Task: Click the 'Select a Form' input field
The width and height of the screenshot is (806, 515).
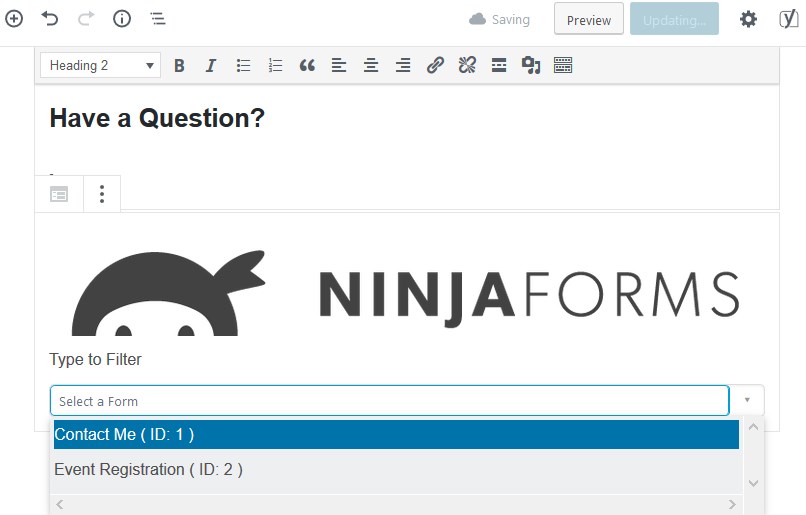Action: click(x=390, y=401)
